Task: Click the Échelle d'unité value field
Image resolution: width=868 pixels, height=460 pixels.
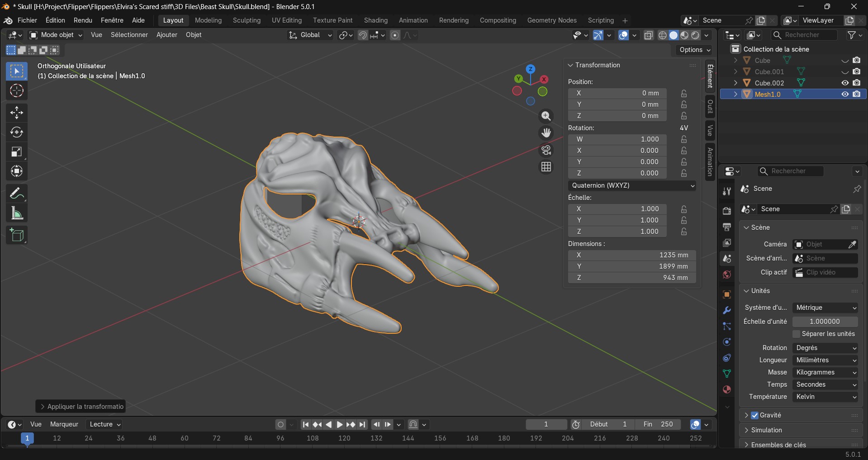Action: tap(825, 322)
